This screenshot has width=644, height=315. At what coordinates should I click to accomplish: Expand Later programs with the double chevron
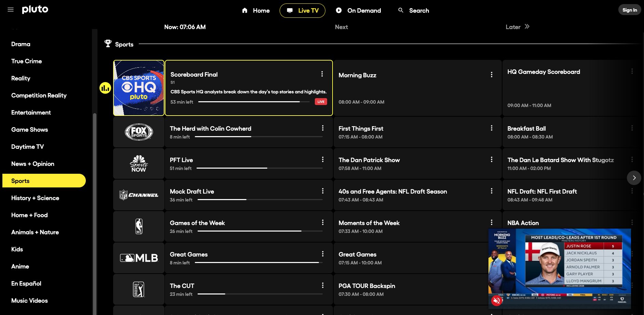527,26
